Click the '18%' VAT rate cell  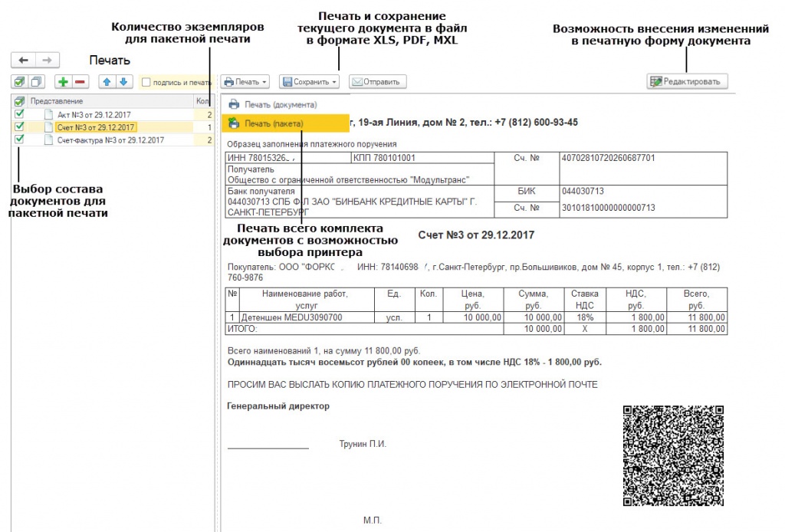tap(585, 317)
